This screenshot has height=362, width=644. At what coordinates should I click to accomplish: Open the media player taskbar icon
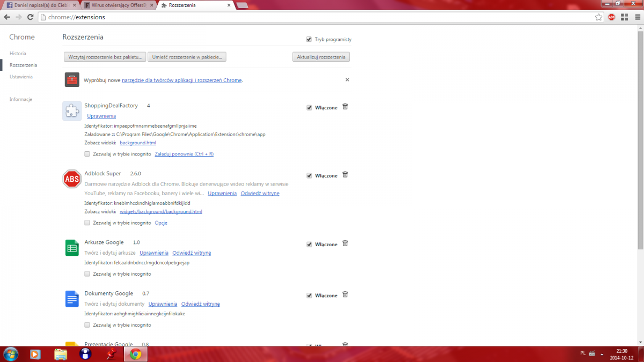(35, 354)
